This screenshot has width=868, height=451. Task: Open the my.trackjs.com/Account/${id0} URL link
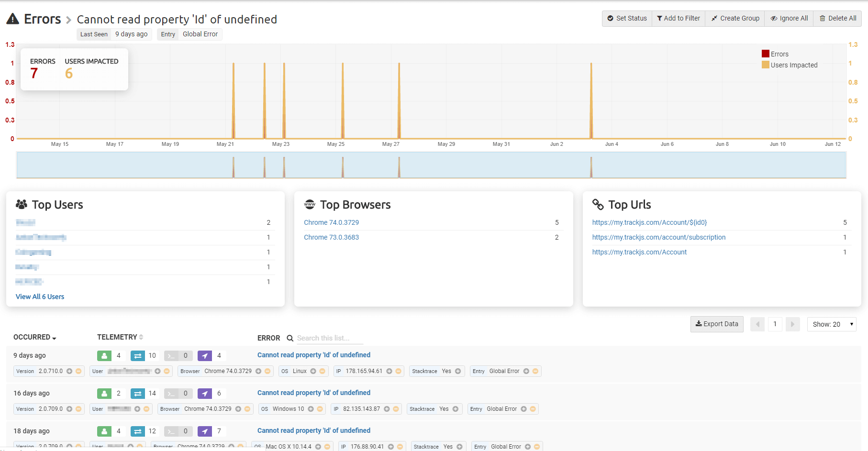[x=649, y=222]
